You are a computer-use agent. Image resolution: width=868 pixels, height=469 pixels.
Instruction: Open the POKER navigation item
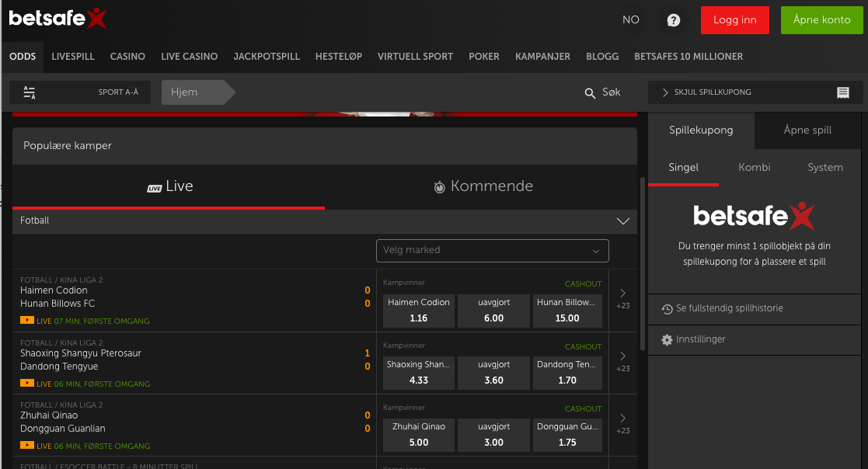484,57
